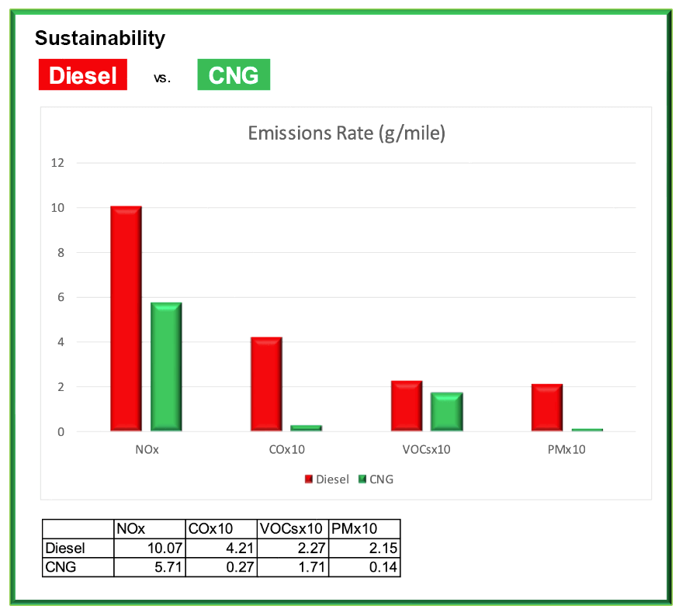Click the green CNG label box
Image resolution: width=679 pixels, height=616 pixels.
tap(234, 75)
